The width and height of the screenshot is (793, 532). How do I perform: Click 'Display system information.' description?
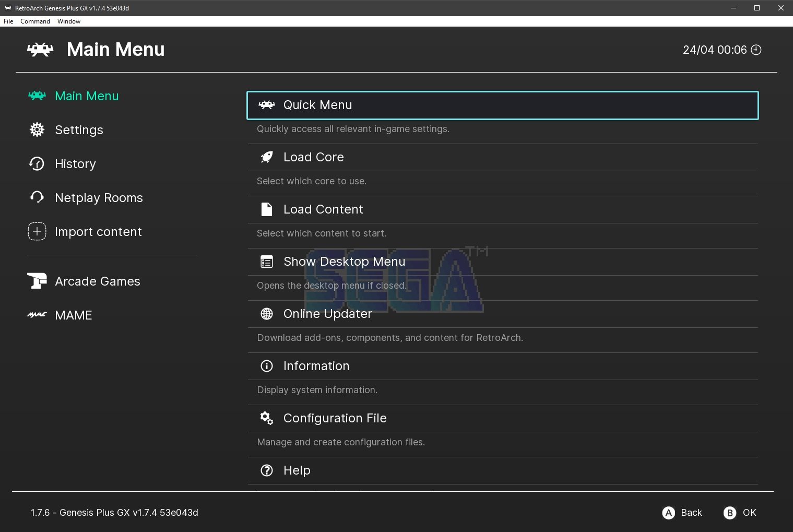pos(317,390)
